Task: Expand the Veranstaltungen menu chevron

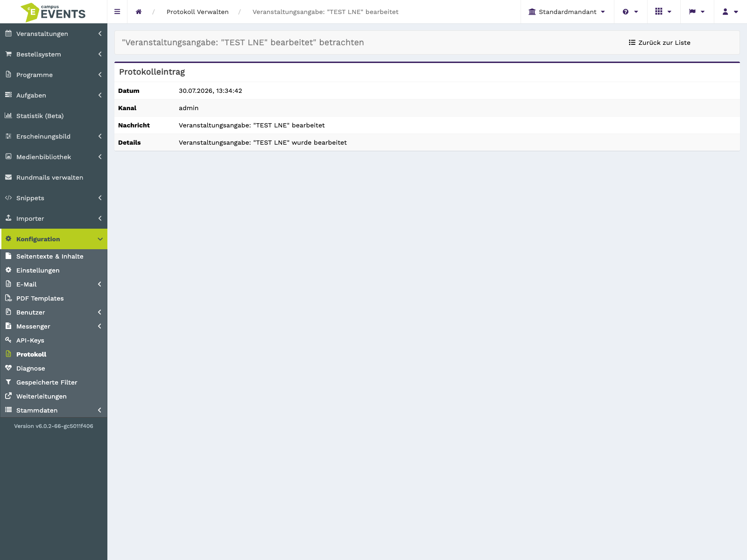Action: 100,34
